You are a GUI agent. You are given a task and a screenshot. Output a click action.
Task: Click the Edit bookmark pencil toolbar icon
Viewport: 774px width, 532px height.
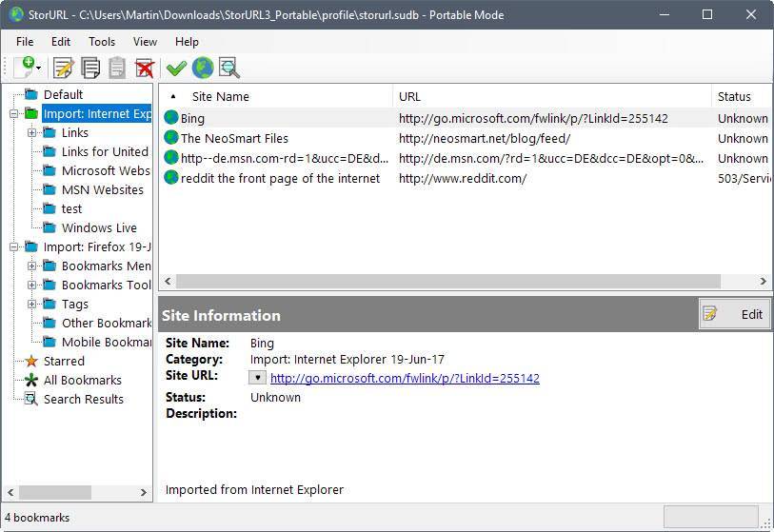(64, 68)
